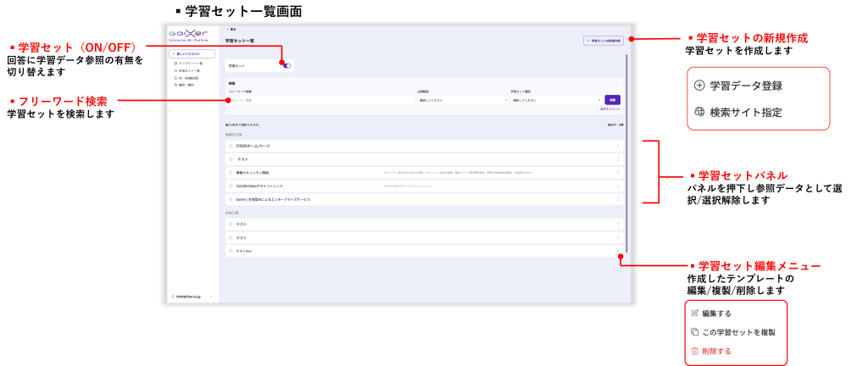868x366 pixels.
Task: Open テンプレート一覧 in the sidebar
Action: 189,64
